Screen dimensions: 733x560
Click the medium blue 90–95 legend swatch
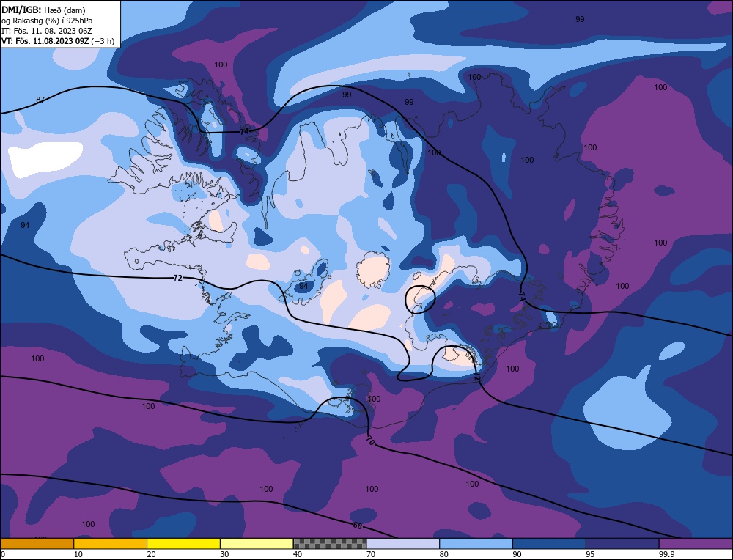coord(549,544)
